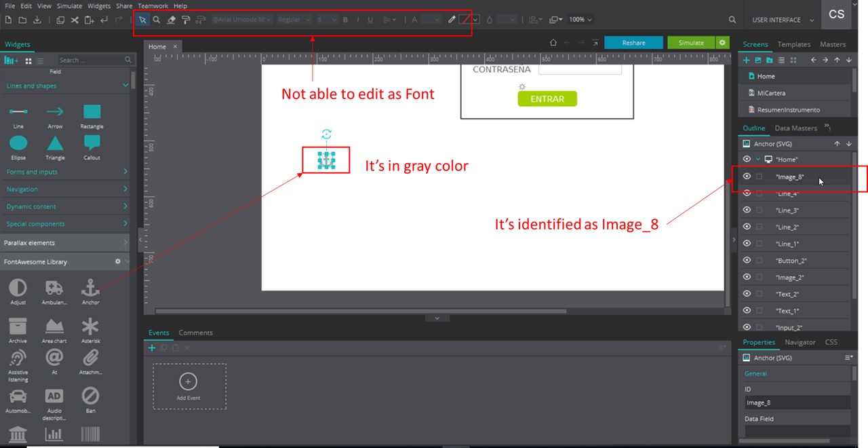Click the magnifier zoom tool in toolbar
868x448 pixels.
(x=157, y=20)
